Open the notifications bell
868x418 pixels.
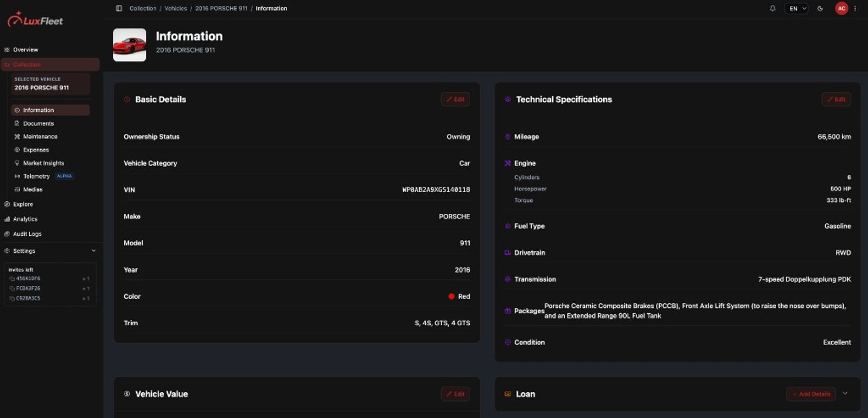pyautogui.click(x=773, y=8)
